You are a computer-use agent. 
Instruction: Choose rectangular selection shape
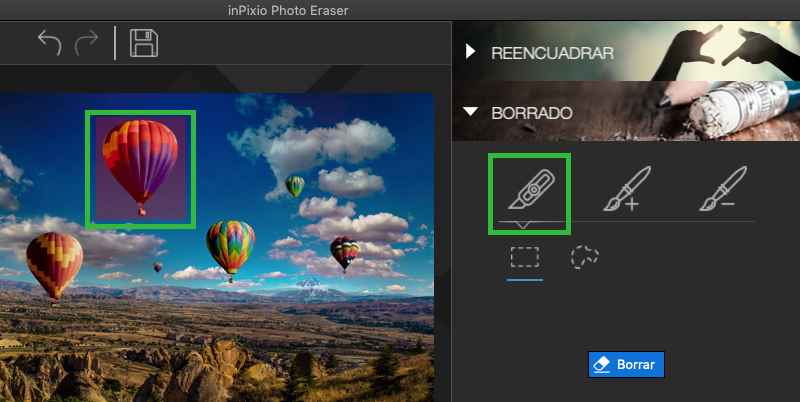point(524,257)
